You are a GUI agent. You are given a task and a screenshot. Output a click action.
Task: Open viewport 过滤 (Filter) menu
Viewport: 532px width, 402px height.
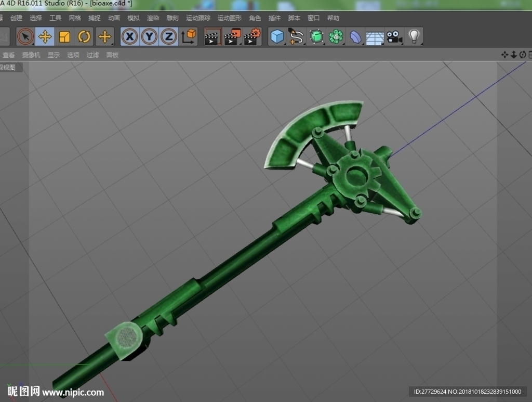92,55
